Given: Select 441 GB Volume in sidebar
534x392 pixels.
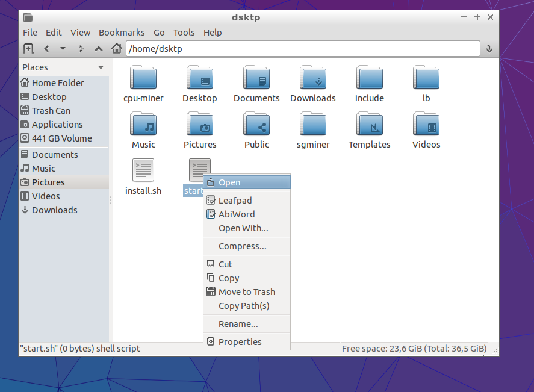Looking at the screenshot, I should pyautogui.click(x=61, y=138).
